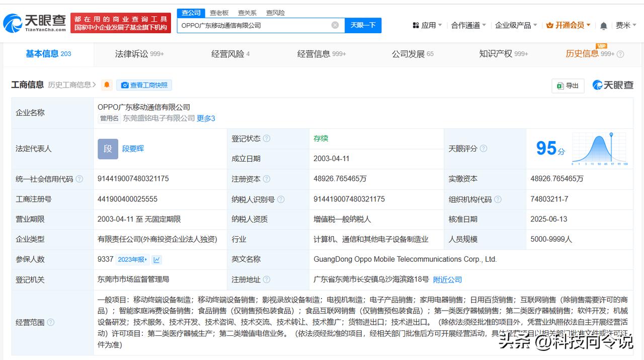Click the 天眼评分 distribution chart

[599, 149]
